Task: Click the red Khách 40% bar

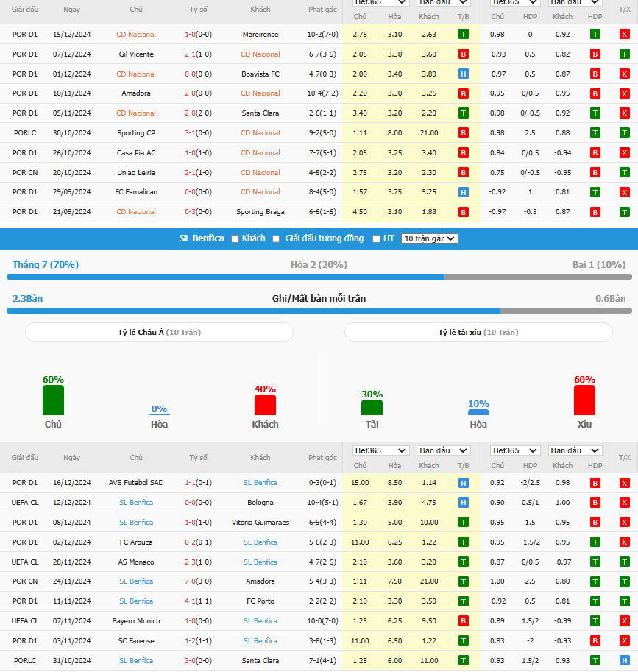Action: click(265, 405)
